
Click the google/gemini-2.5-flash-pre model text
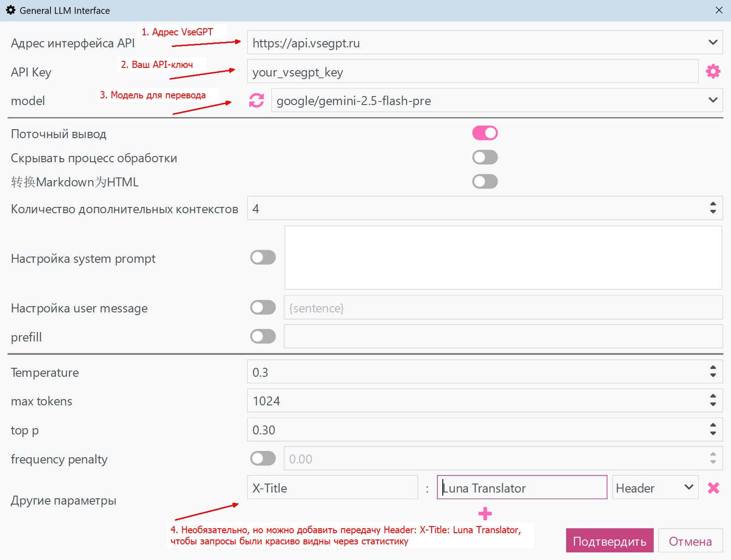pos(353,101)
